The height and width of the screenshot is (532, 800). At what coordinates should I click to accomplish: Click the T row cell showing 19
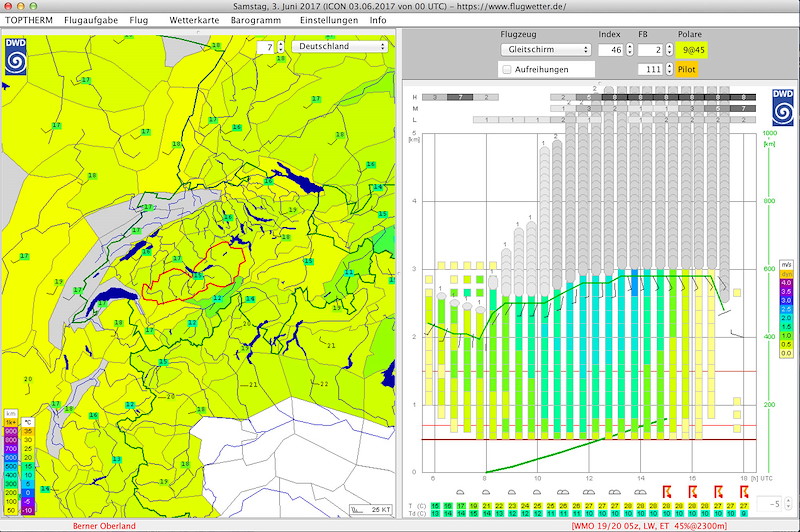pyautogui.click(x=473, y=506)
